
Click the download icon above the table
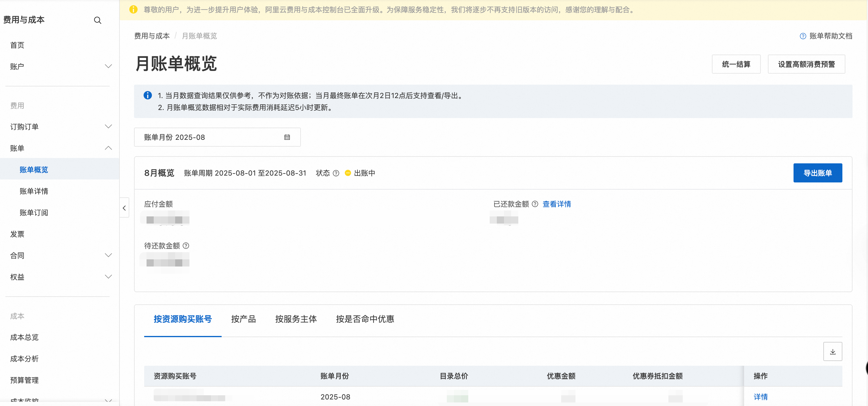point(832,351)
